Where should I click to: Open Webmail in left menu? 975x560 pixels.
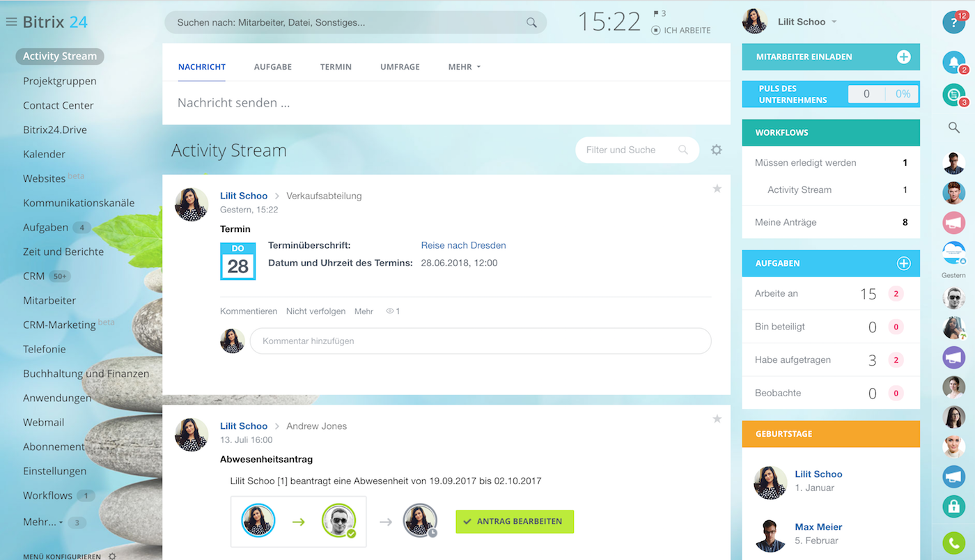coord(44,422)
